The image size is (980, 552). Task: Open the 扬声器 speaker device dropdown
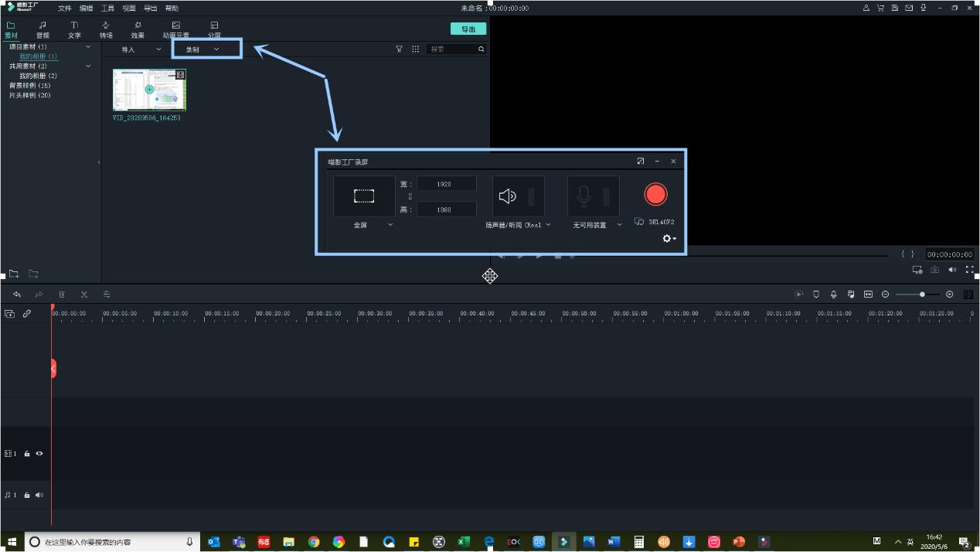pos(548,225)
